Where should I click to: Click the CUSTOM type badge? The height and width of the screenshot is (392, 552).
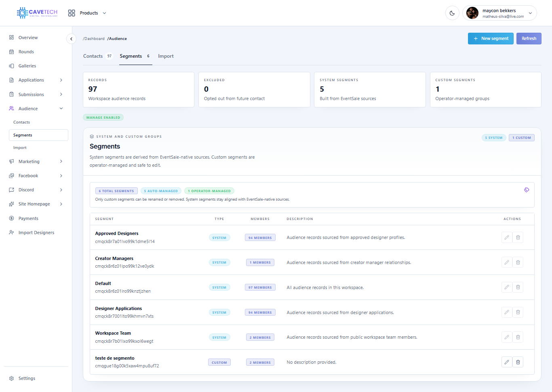(x=219, y=363)
